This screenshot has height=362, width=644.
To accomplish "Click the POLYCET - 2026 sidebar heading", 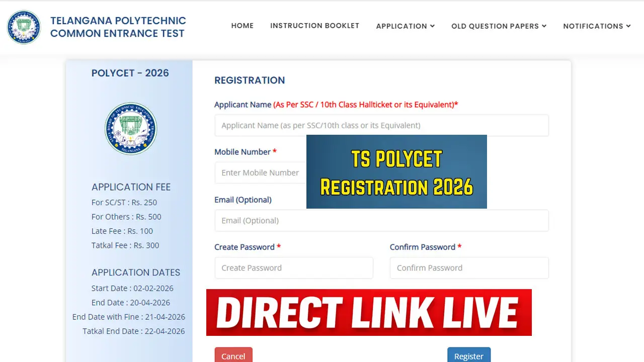I will tap(130, 73).
